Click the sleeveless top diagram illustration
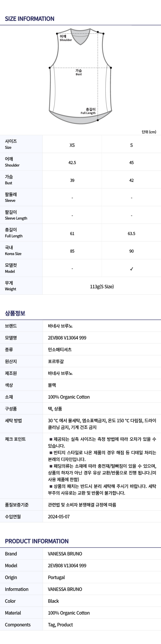 (x=80, y=76)
